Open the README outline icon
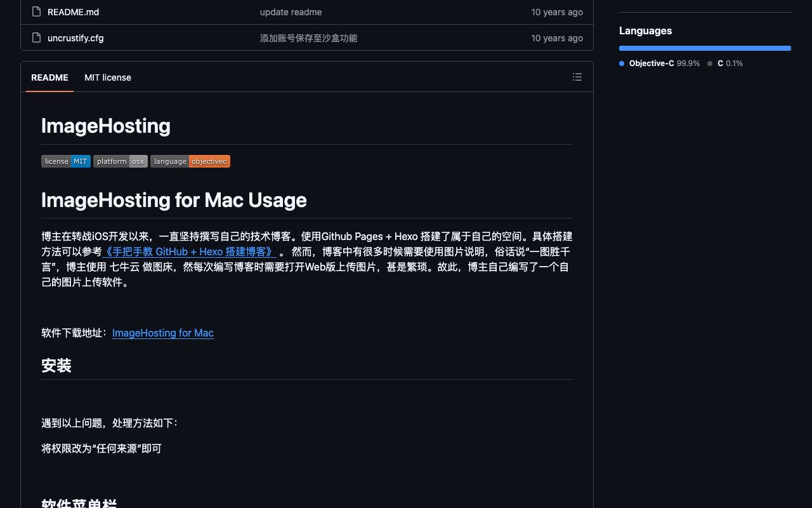Viewport: 812px width, 508px height. coord(577,77)
